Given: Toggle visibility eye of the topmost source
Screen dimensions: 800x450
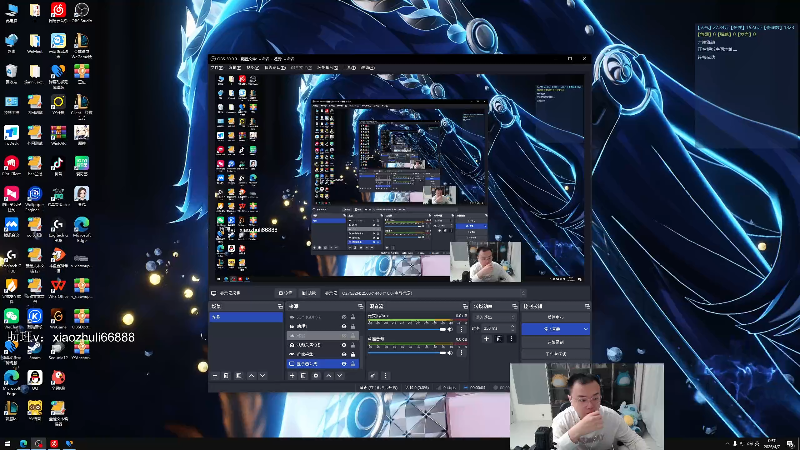Looking at the screenshot, I should (x=344, y=317).
